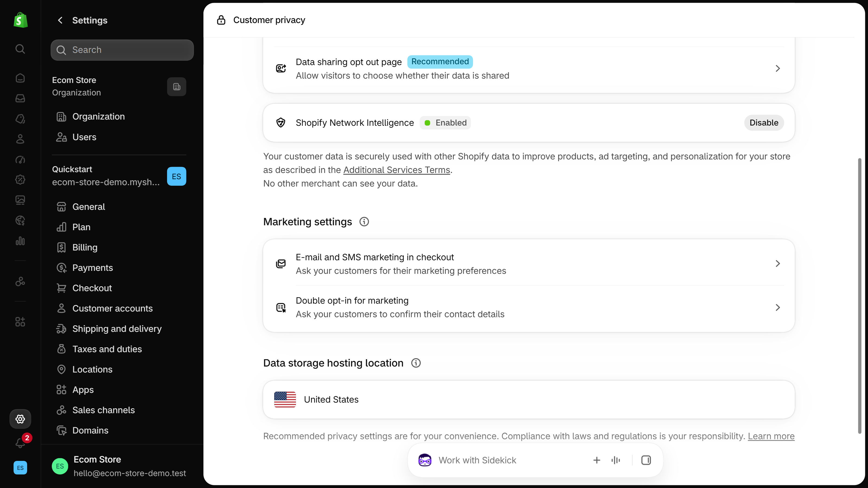Toggle Sidekick side panel icon

[x=646, y=460]
